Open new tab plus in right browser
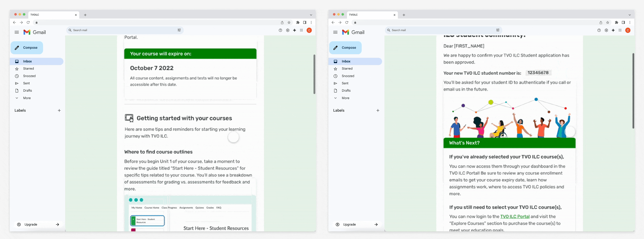 tap(404, 15)
